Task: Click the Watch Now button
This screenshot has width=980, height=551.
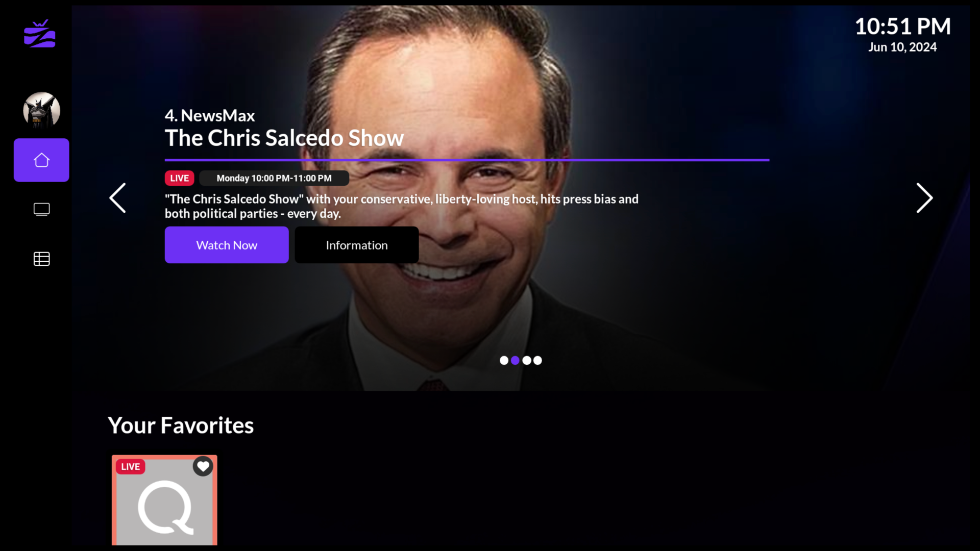Action: 227,245
